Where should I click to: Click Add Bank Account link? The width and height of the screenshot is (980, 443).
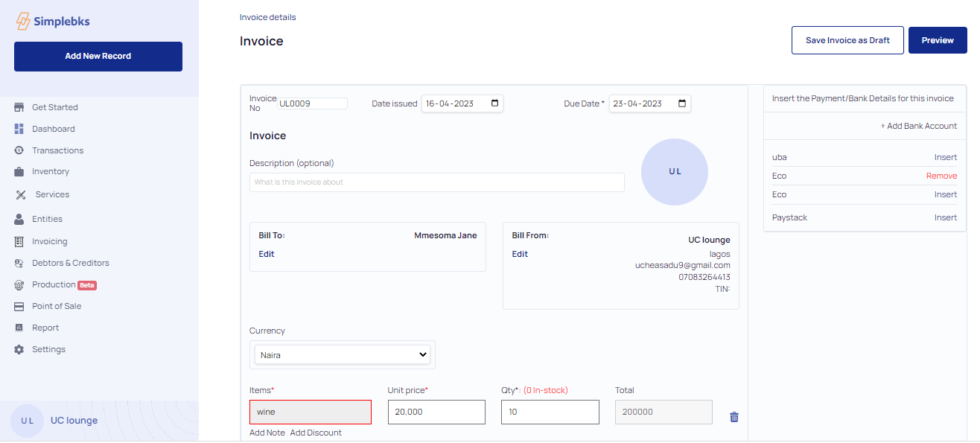click(919, 126)
